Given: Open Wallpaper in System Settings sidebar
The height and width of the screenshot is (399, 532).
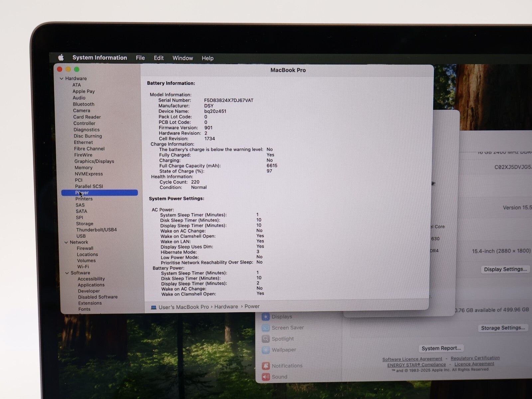Looking at the screenshot, I should click(x=284, y=350).
